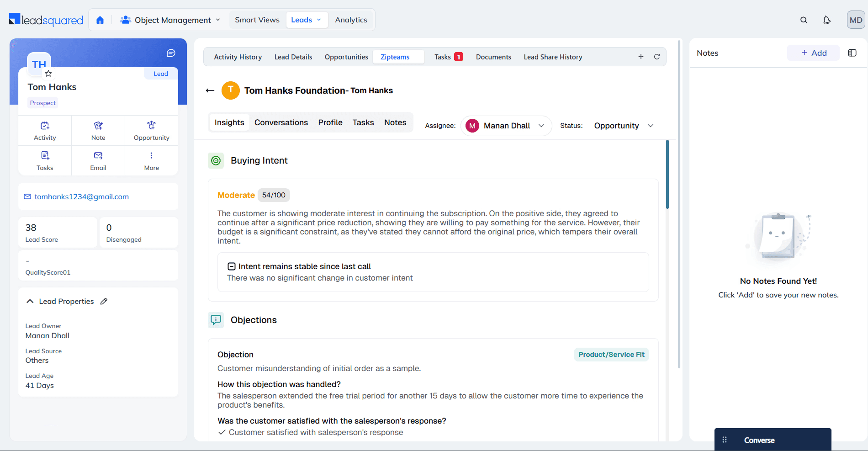Open the More quick actions menu
This screenshot has height=451, width=868.
click(x=152, y=161)
